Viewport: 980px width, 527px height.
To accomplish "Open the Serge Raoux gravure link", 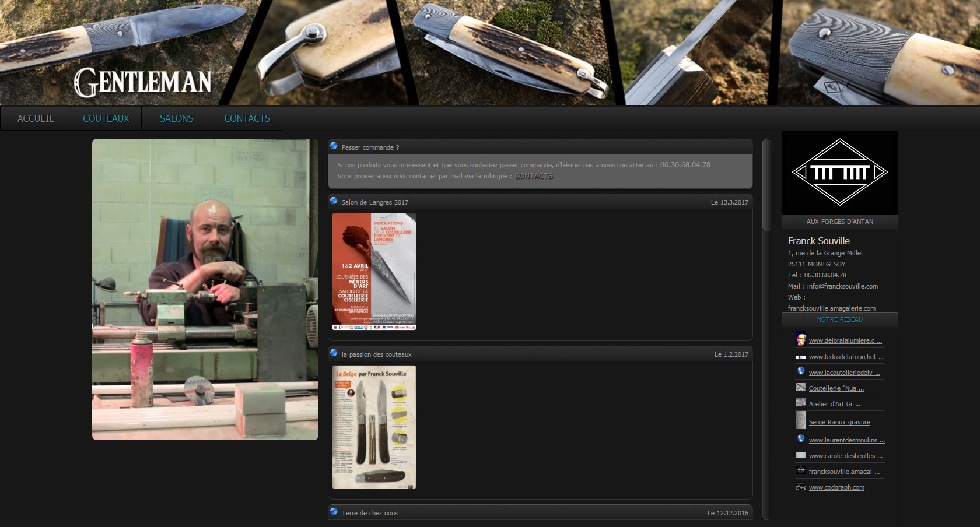I will pyautogui.click(x=839, y=422).
